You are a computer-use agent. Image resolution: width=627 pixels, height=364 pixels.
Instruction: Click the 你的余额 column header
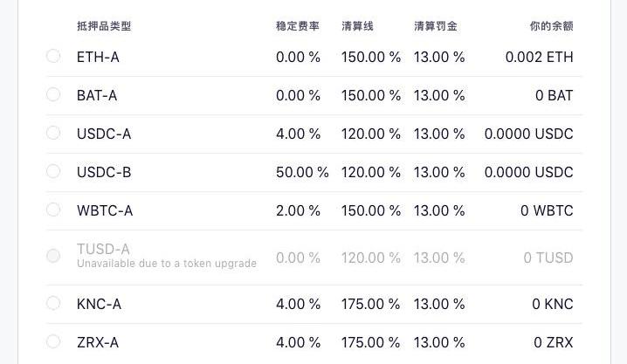551,26
